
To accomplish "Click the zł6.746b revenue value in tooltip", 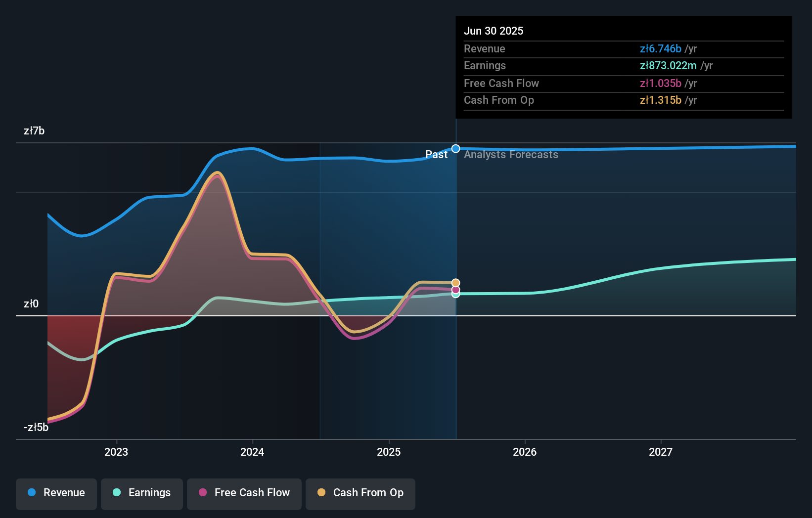I will (661, 48).
